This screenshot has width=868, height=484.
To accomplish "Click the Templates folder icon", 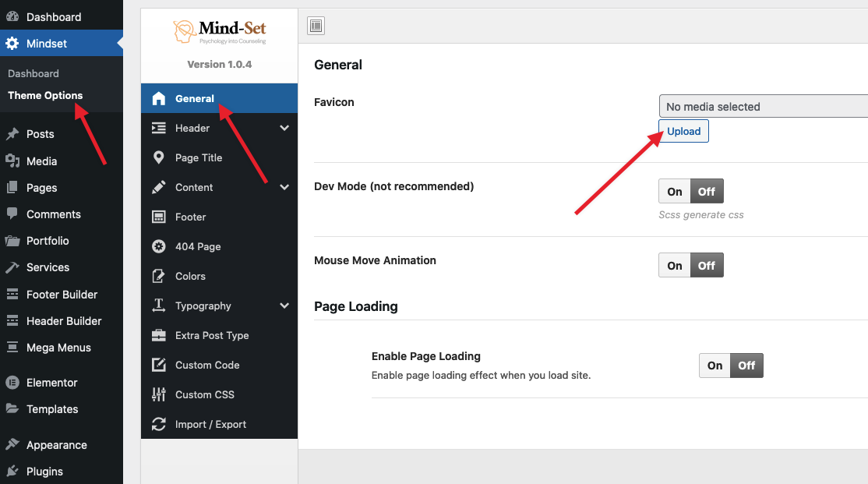I will coord(12,408).
